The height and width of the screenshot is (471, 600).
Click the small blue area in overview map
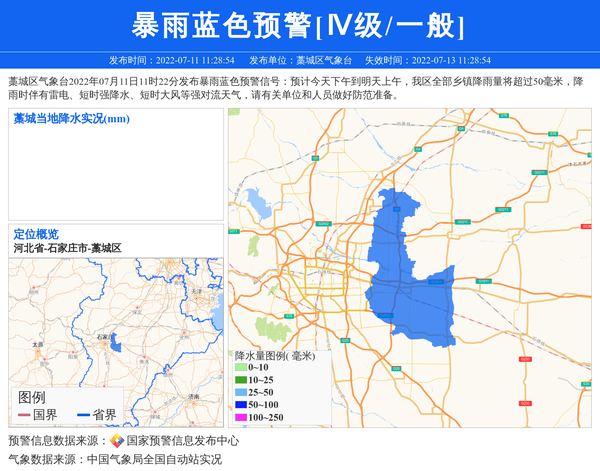point(117,341)
